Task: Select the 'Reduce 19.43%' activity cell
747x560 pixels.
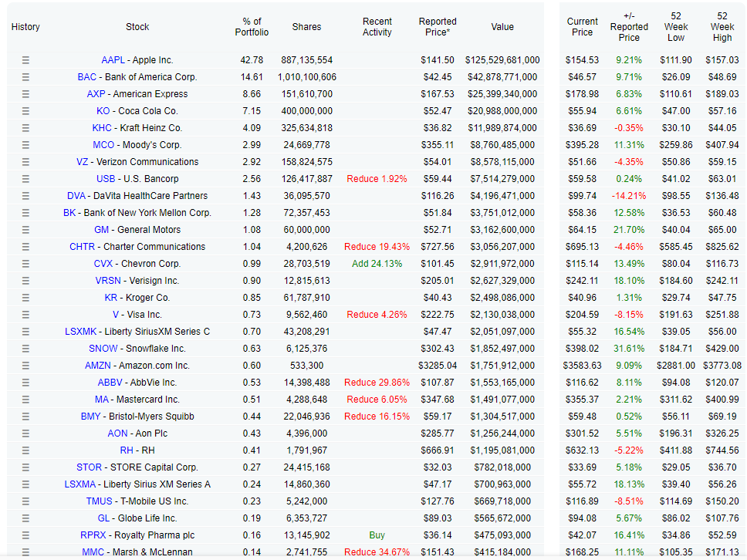Action: pos(377,247)
